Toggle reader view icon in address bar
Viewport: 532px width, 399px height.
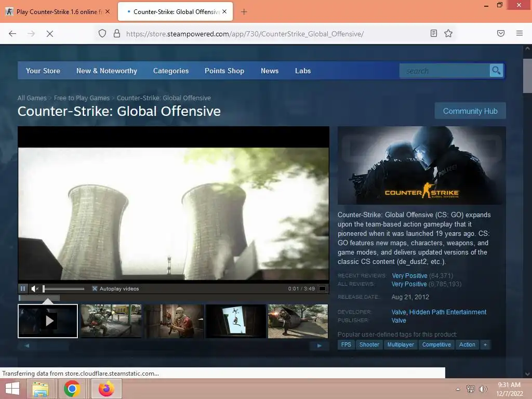[x=434, y=33]
